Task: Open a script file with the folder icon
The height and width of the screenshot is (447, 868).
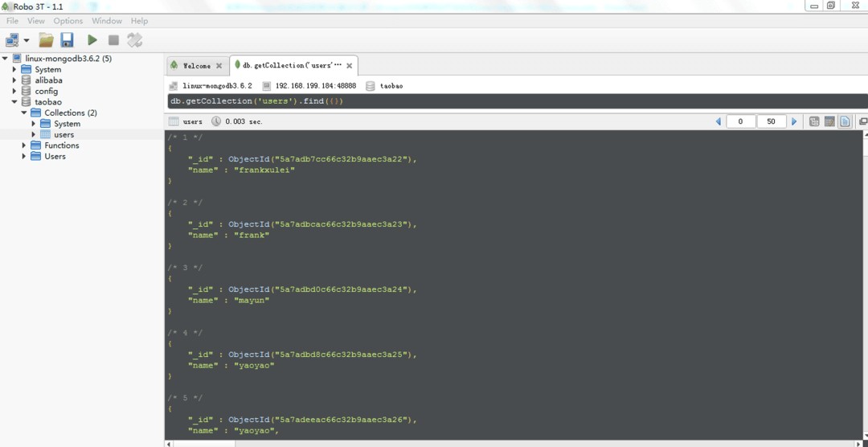Action: point(47,39)
